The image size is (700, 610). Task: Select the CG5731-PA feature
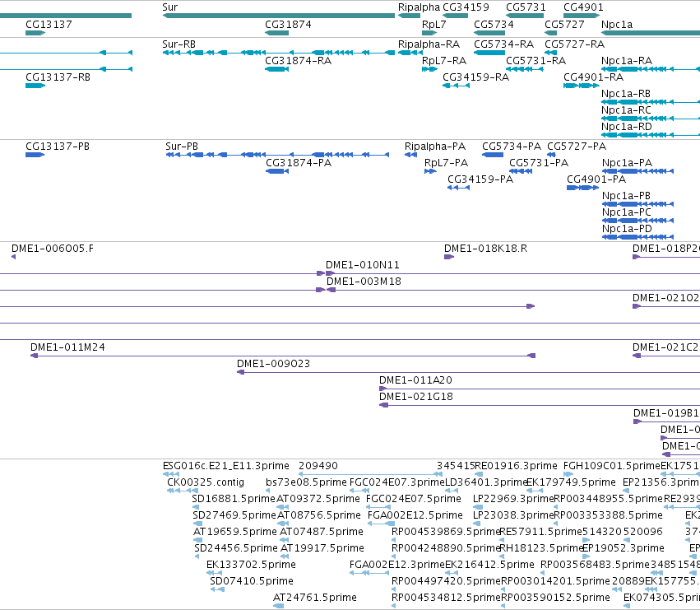click(521, 171)
